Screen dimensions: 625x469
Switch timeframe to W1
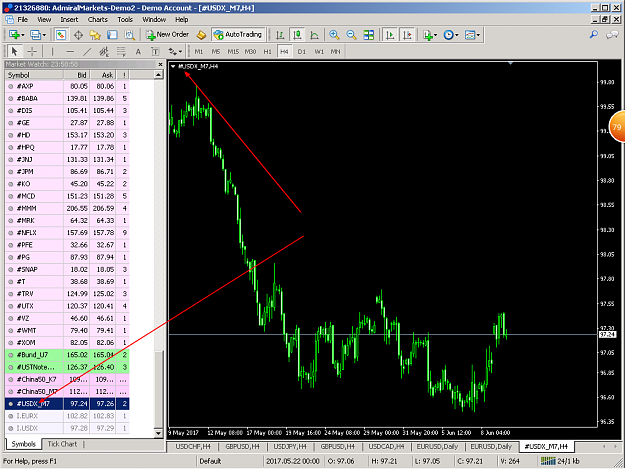coord(319,51)
